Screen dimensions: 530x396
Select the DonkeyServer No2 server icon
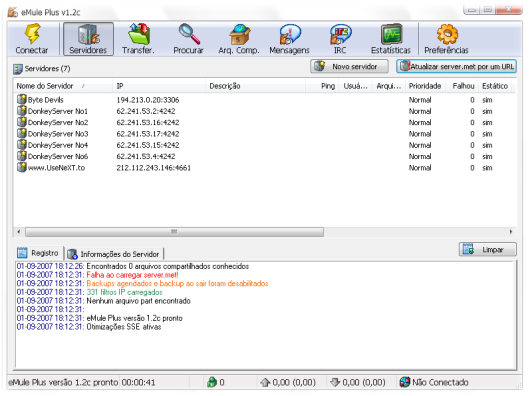coord(22,122)
